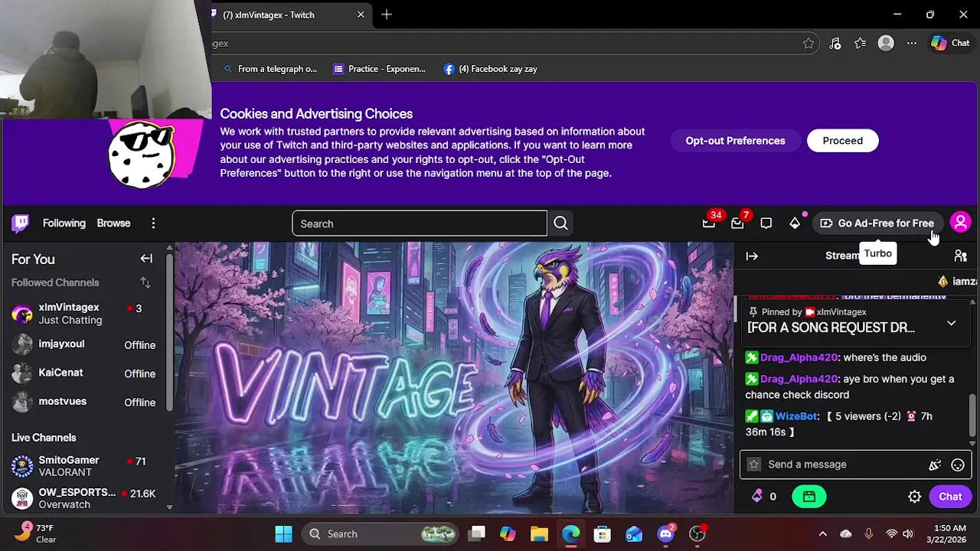Open OBS Studio from the taskbar
The height and width of the screenshot is (551, 980).
point(697,534)
